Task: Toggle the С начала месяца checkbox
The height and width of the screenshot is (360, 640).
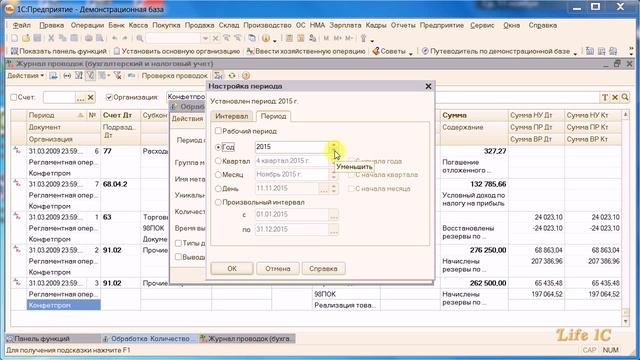Action: 351,189
